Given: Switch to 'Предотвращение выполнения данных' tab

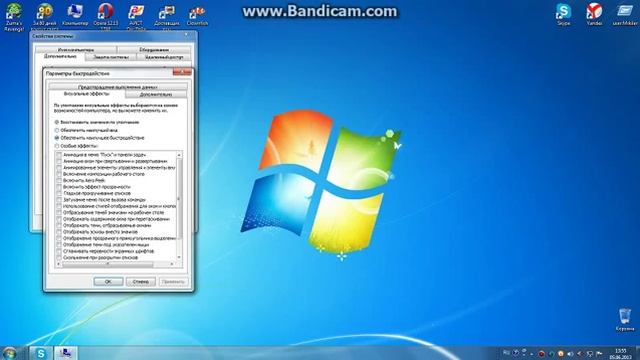Looking at the screenshot, I should 118,87.
